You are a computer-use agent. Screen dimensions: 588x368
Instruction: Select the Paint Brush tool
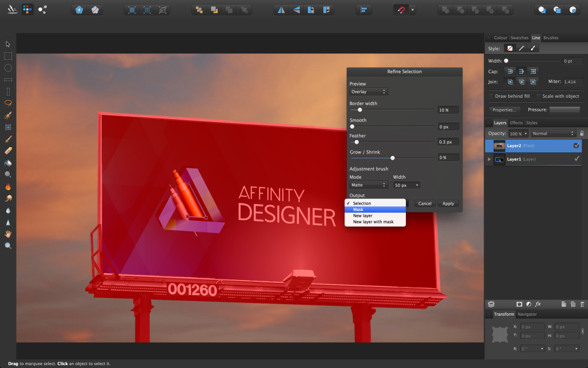tap(8, 139)
